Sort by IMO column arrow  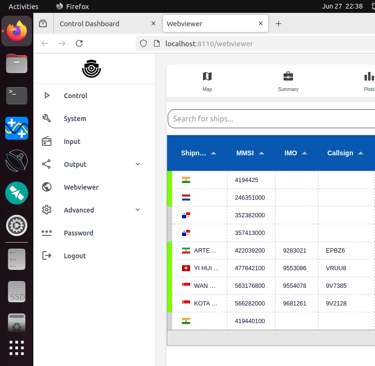tap(304, 153)
